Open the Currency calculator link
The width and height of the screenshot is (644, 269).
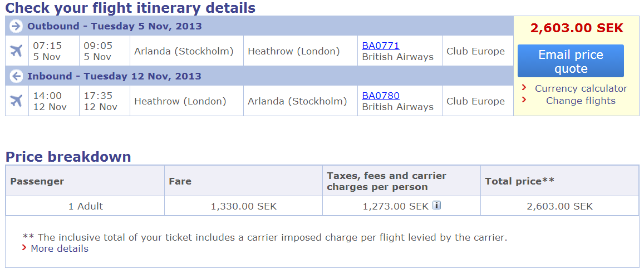pos(581,88)
